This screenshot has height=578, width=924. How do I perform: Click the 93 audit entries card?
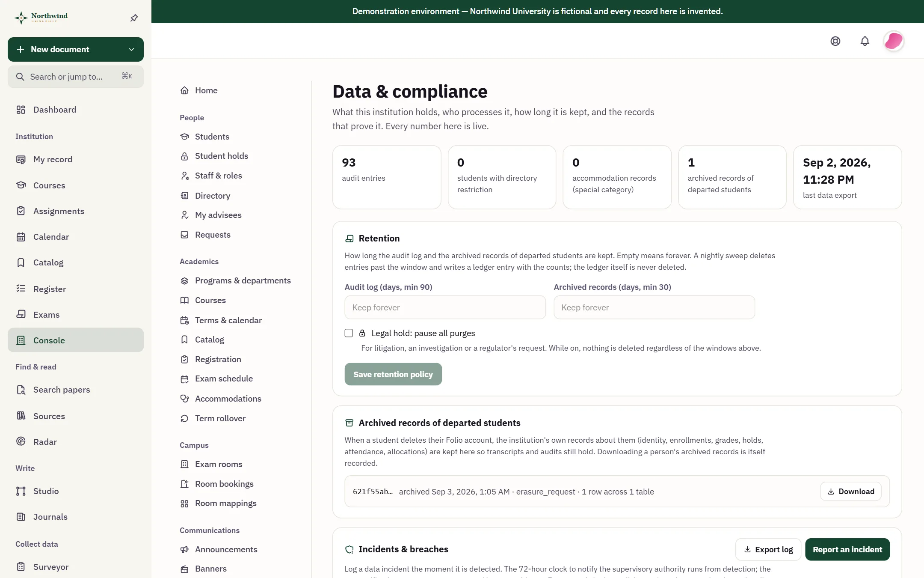click(387, 177)
